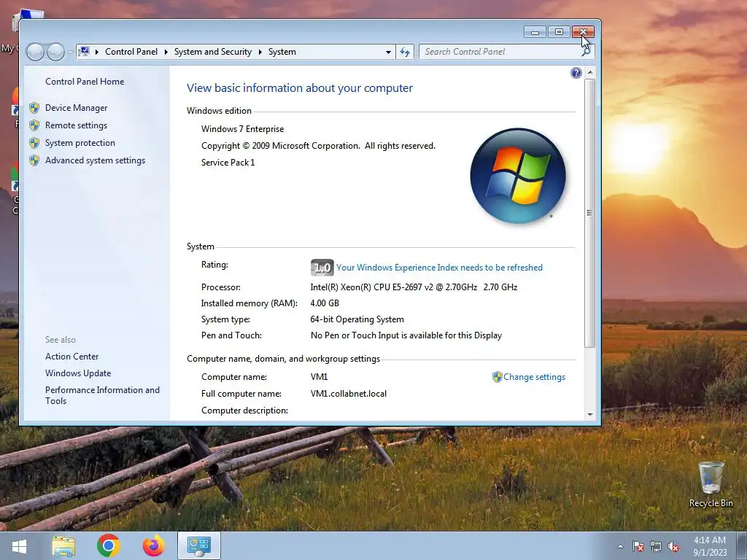Click Change settings for computer name
Viewport: 747px width, 560px height.
coord(535,377)
